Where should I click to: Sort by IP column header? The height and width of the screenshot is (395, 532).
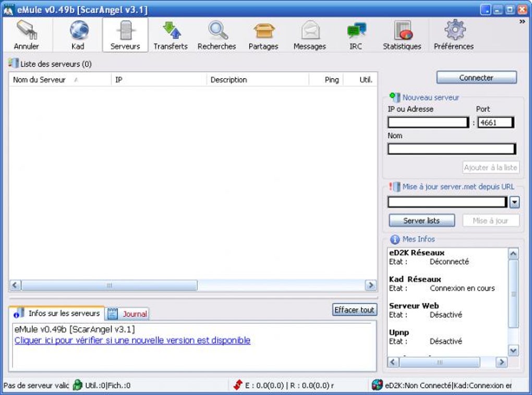point(159,80)
